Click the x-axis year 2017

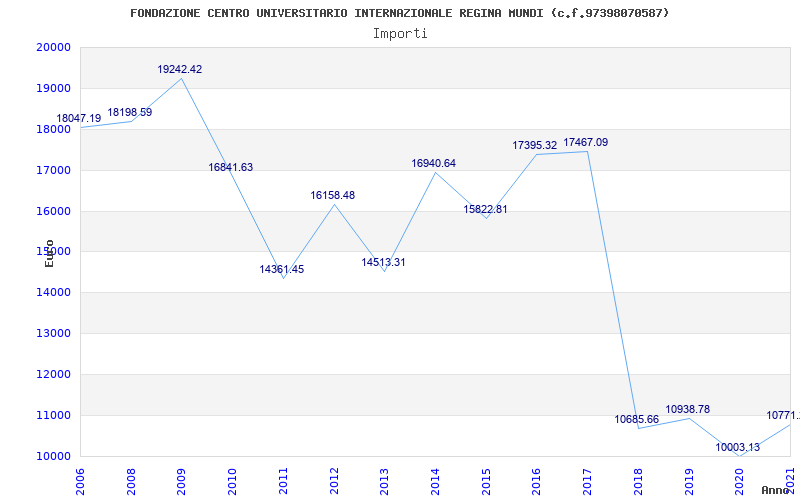click(587, 481)
